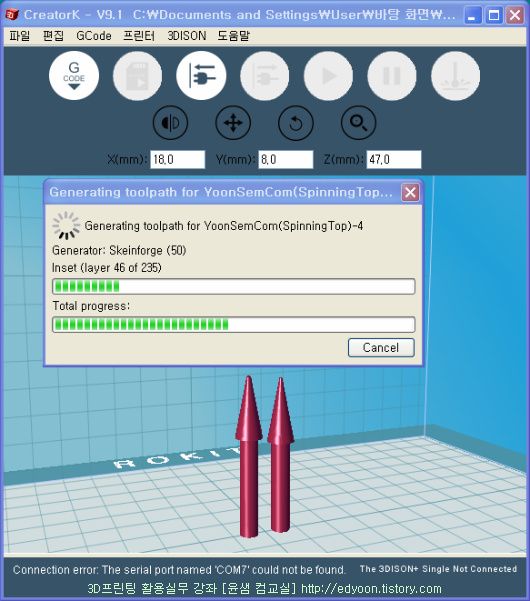Open the 3DISON menu
The width and height of the screenshot is (530, 601).
[187, 36]
